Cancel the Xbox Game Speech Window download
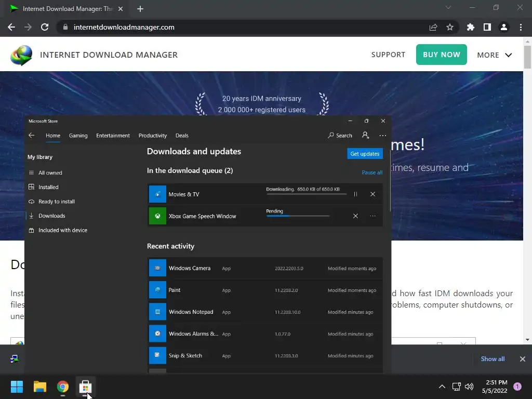This screenshot has height=399, width=532. point(355,216)
